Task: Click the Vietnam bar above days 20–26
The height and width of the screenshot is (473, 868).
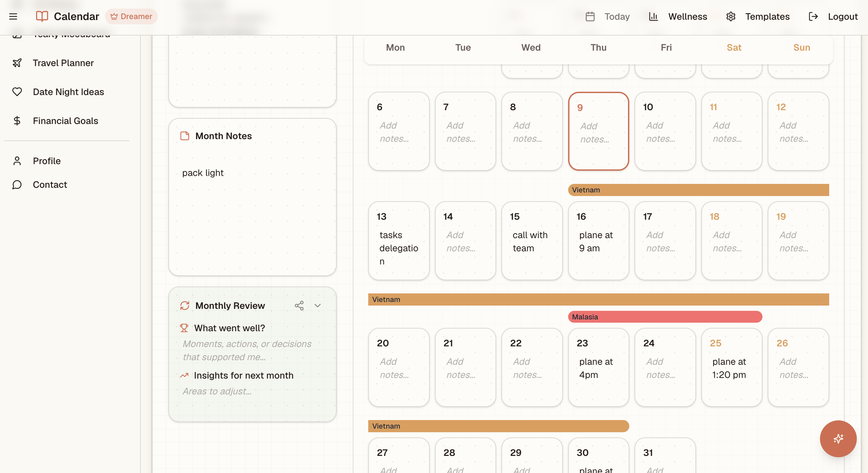Action: tap(598, 299)
